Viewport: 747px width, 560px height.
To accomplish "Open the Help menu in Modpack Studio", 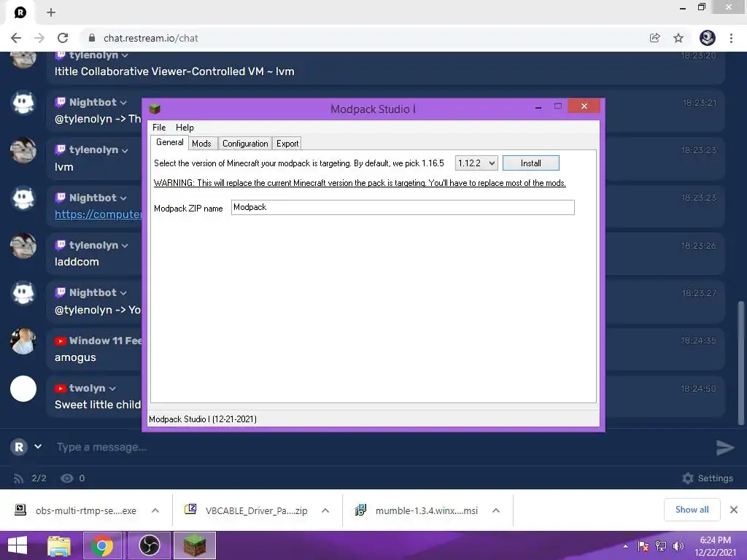I will pyautogui.click(x=185, y=127).
